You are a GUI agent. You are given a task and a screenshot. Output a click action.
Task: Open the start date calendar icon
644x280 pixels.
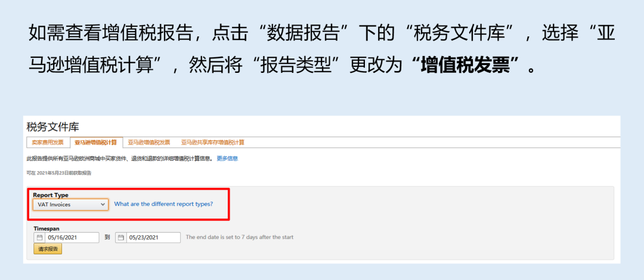coord(39,238)
